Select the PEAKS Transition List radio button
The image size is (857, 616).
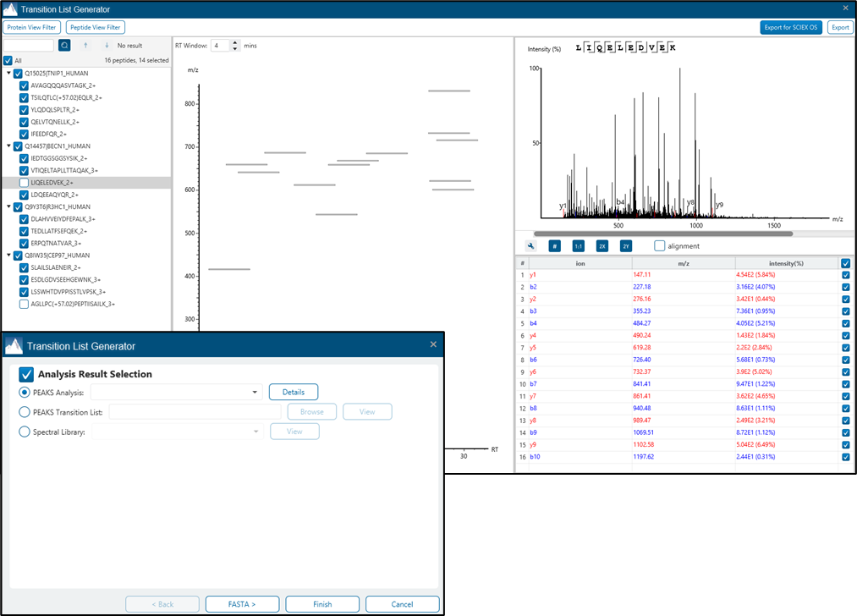25,412
